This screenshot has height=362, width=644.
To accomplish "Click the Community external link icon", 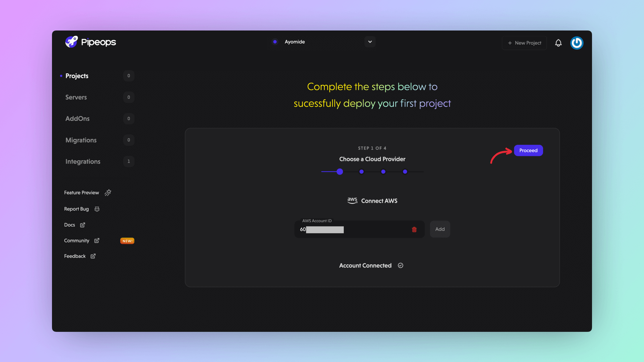I will (x=97, y=241).
